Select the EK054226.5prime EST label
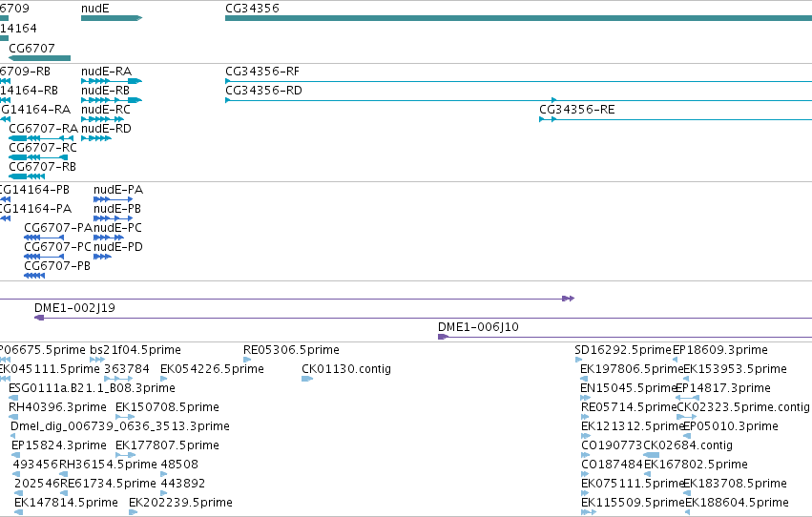Image resolution: width=812 pixels, height=517 pixels. [213, 369]
